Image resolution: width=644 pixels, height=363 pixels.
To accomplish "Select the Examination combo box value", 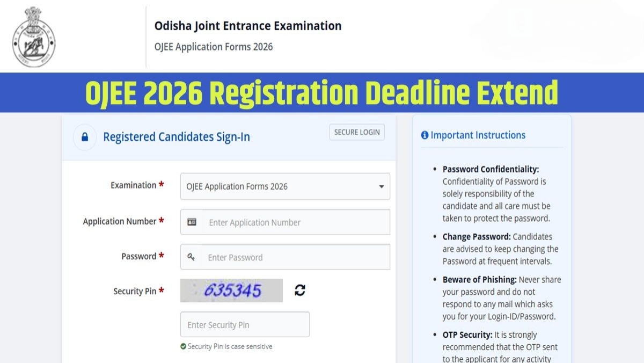I will pos(284,186).
